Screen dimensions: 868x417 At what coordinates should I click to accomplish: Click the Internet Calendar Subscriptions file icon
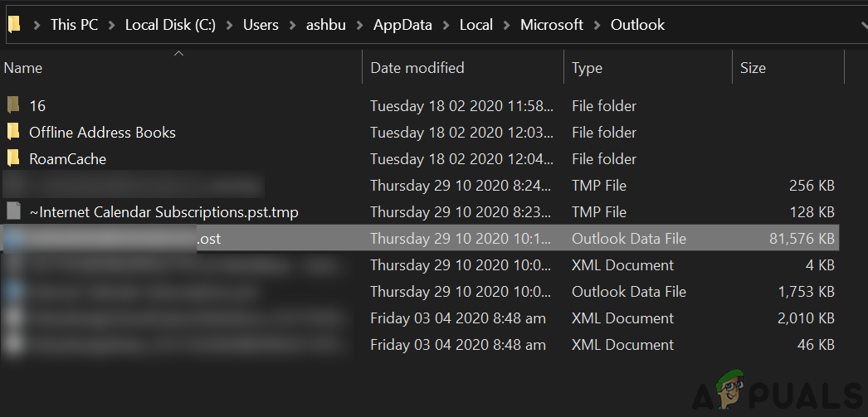[x=12, y=211]
